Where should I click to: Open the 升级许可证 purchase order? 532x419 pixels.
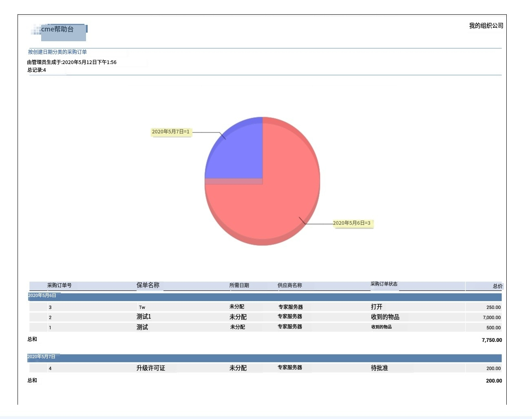[150, 368]
